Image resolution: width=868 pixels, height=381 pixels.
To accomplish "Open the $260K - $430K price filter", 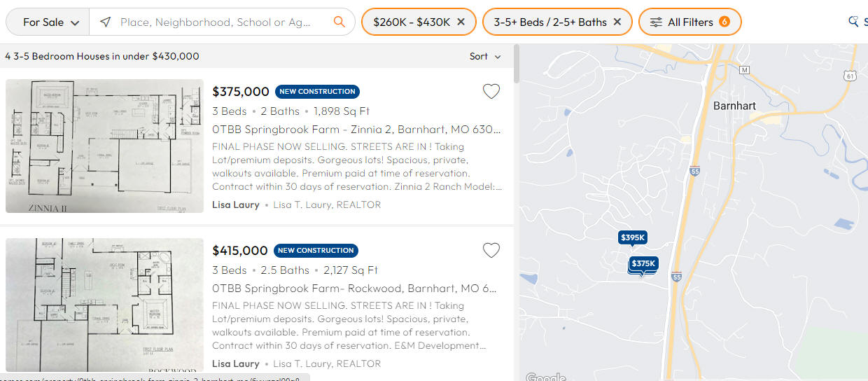I will [412, 22].
